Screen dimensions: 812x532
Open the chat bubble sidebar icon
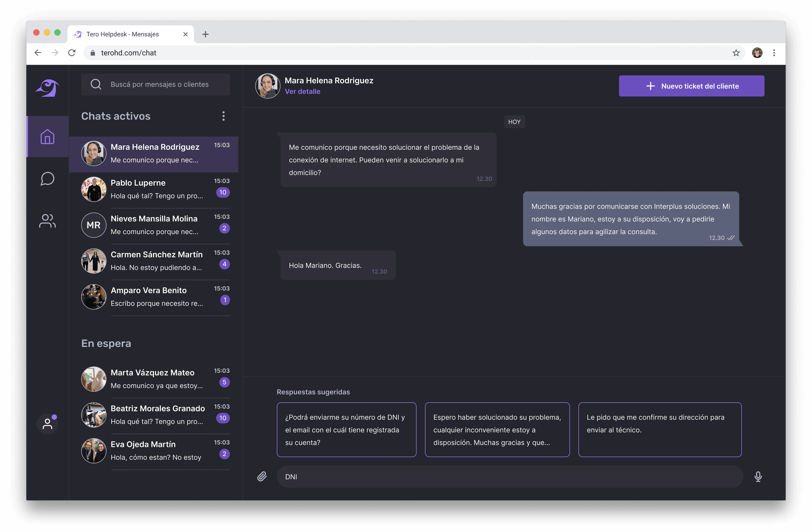click(x=47, y=179)
